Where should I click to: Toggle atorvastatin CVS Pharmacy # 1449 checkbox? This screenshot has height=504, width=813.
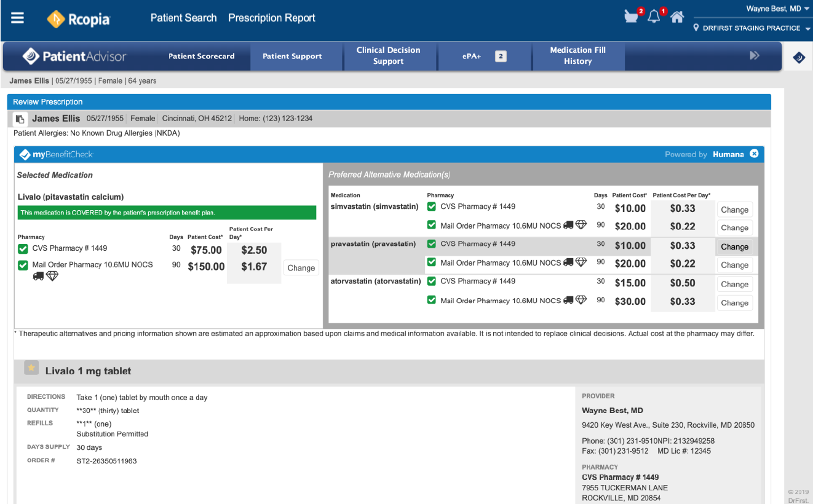coord(431,282)
